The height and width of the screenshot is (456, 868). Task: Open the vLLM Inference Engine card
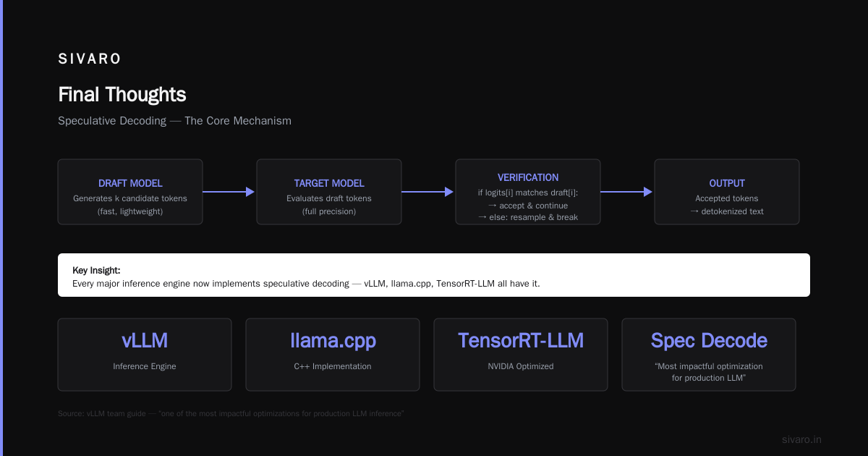coord(145,355)
